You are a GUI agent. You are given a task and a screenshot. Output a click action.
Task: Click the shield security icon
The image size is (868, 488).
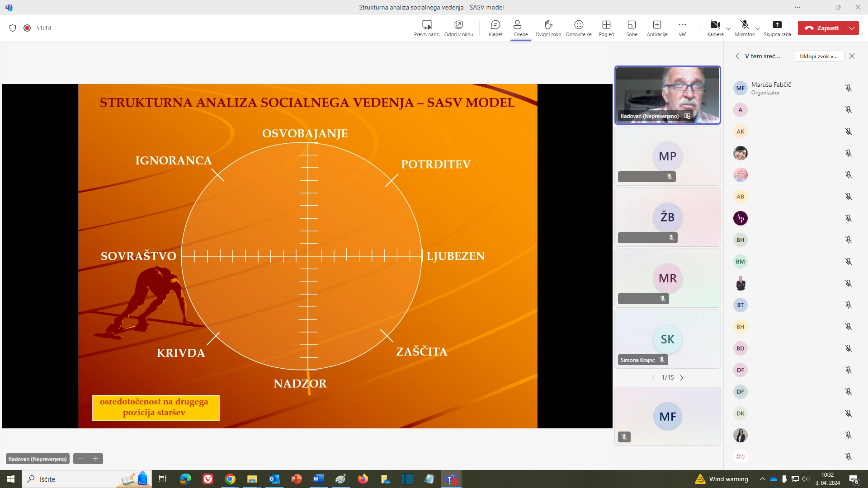pyautogui.click(x=13, y=28)
